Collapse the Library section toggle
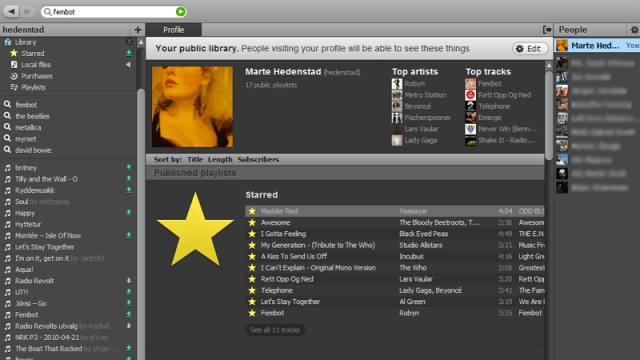The height and width of the screenshot is (360, 640). click(x=129, y=42)
